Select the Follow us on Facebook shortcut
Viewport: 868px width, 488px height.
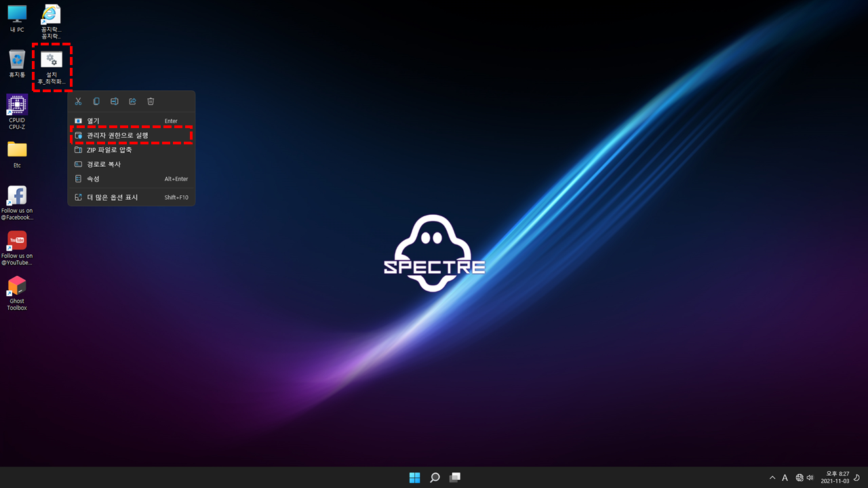17,203
